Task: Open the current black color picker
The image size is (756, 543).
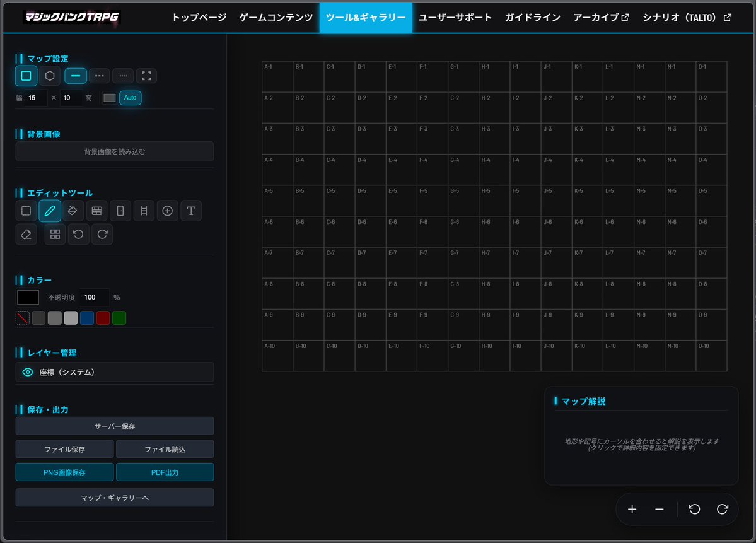Action: (x=28, y=298)
